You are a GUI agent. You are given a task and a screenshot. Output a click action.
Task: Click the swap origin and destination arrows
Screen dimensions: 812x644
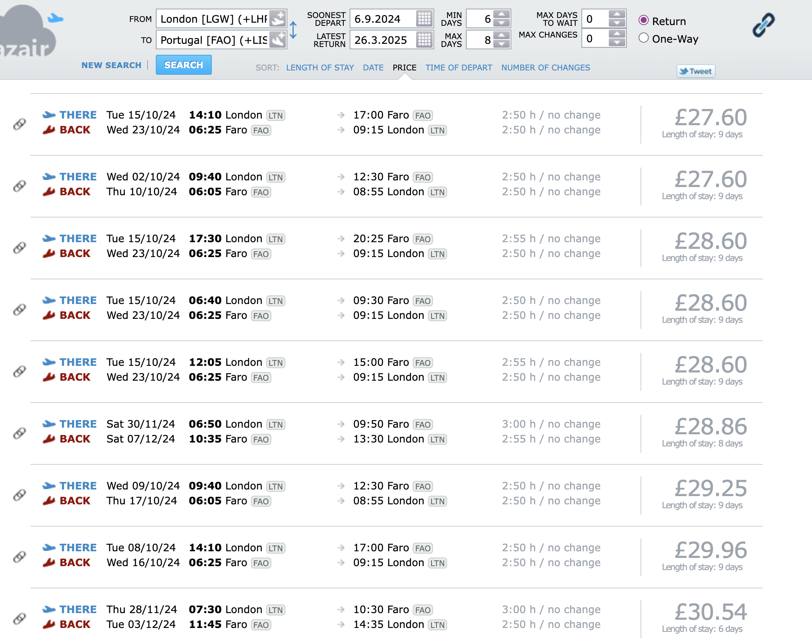click(x=293, y=30)
